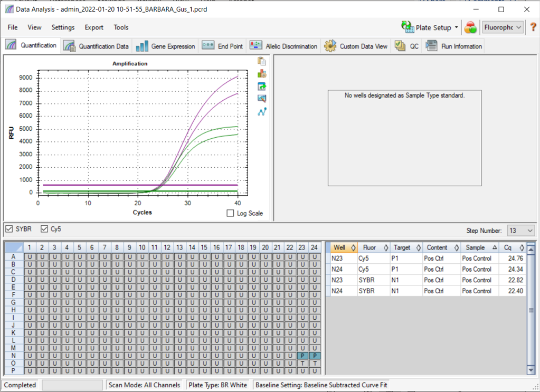Viewport: 540px width, 392px height.
Task: Click the red-green-yellow color circles icon
Action: (470, 27)
